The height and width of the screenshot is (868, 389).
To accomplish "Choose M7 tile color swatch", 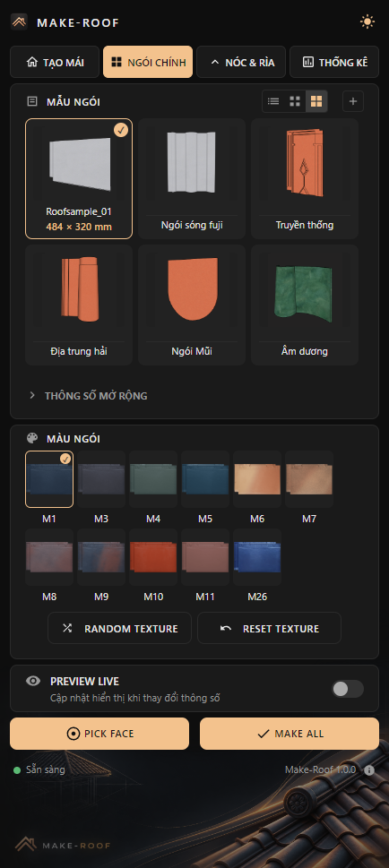I will [x=309, y=479].
